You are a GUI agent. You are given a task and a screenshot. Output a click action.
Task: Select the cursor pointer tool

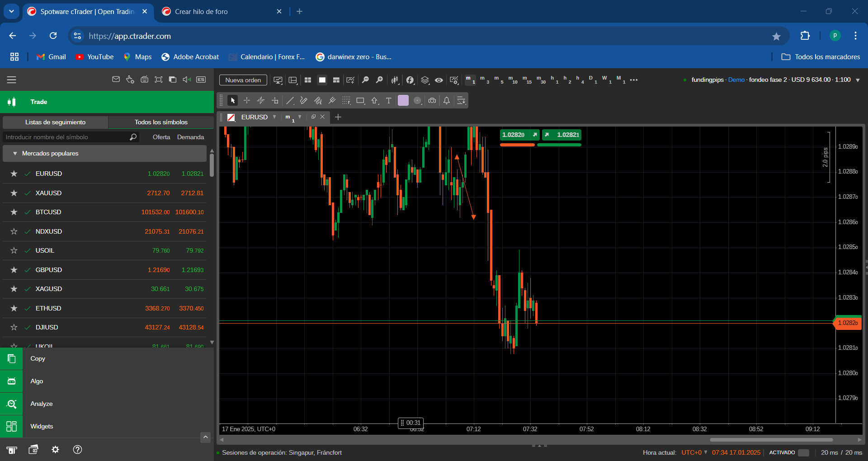(x=233, y=100)
